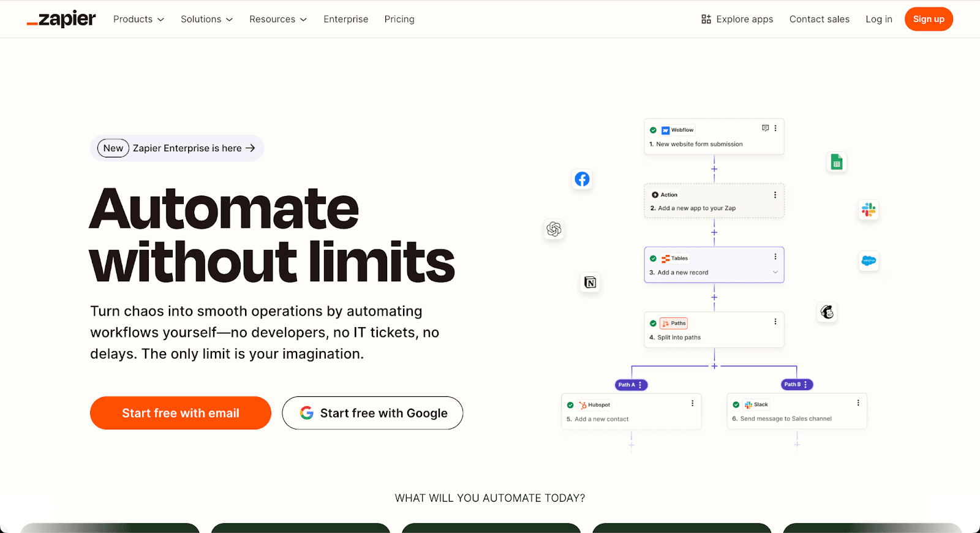Click green checkmark on Webflow step
This screenshot has width=980, height=533.
(654, 130)
